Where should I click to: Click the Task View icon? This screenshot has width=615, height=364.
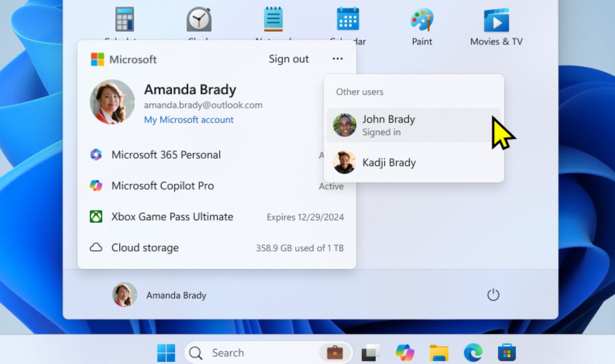[x=371, y=353]
